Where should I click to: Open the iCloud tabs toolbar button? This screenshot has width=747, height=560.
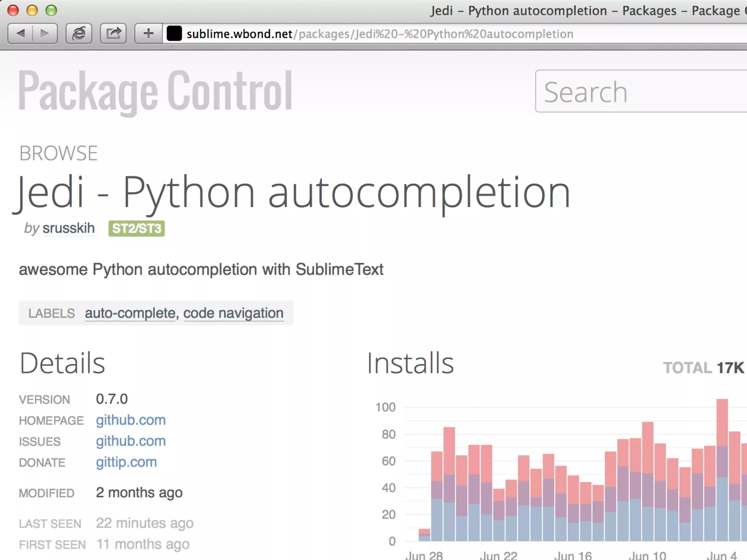click(x=79, y=34)
